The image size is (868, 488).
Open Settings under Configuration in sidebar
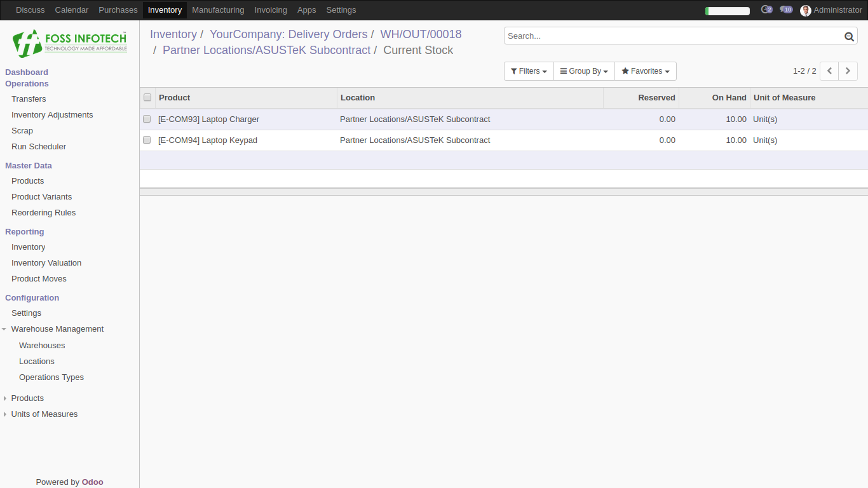pyautogui.click(x=26, y=313)
